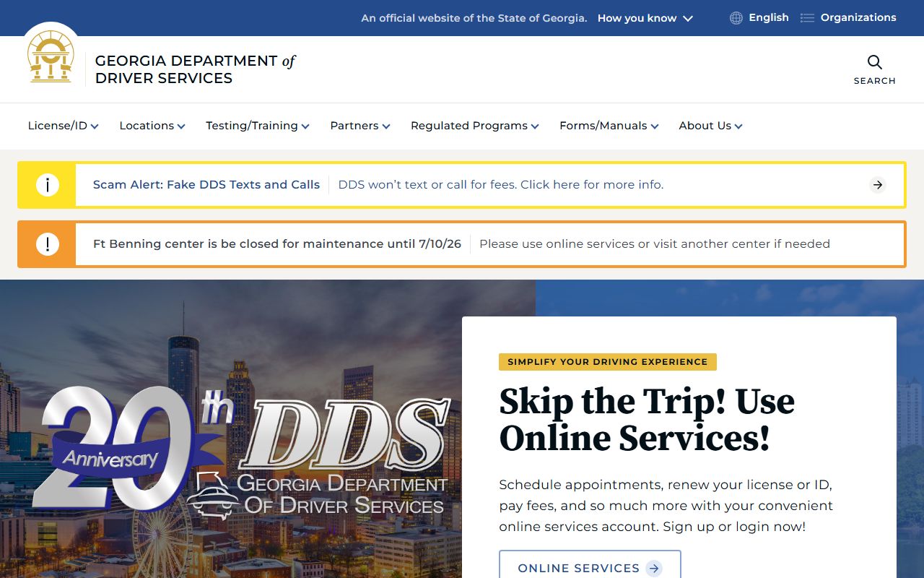Expand the Regulated Programs menu chevron
Viewport: 924px width, 578px height.
pos(535,126)
